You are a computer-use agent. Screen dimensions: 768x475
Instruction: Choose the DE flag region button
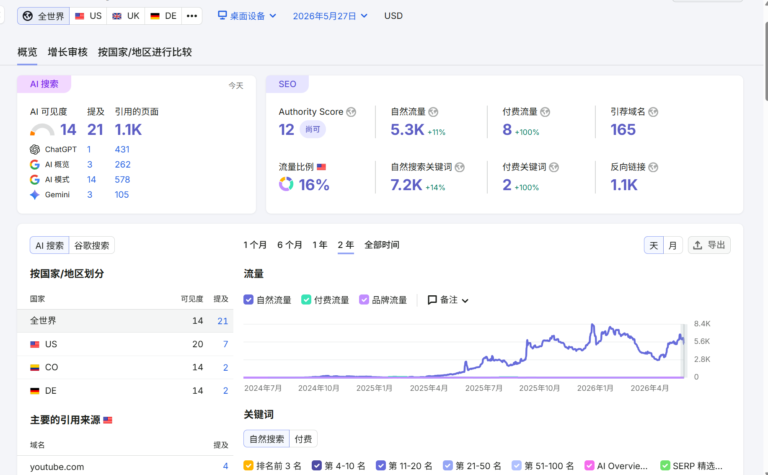pos(163,16)
